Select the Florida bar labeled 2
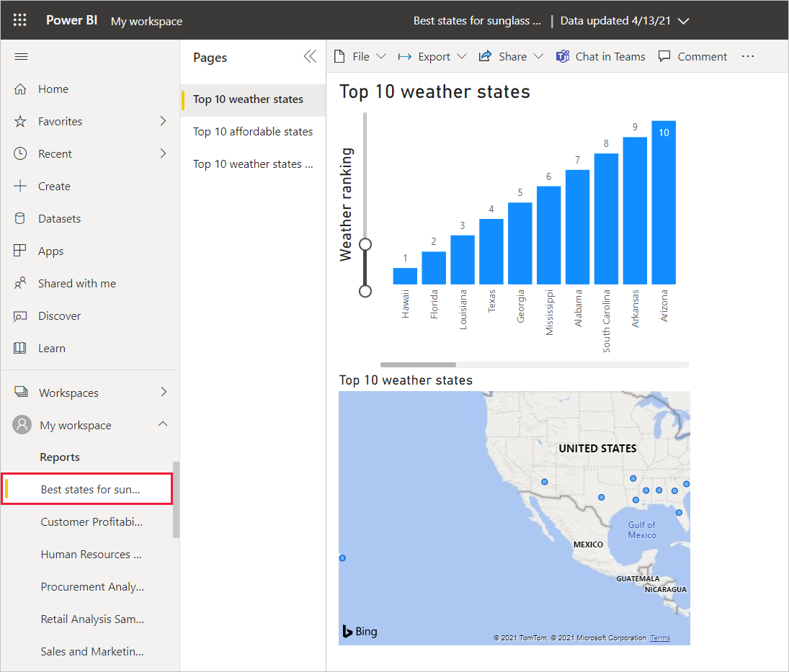The image size is (789, 672). 434,268
